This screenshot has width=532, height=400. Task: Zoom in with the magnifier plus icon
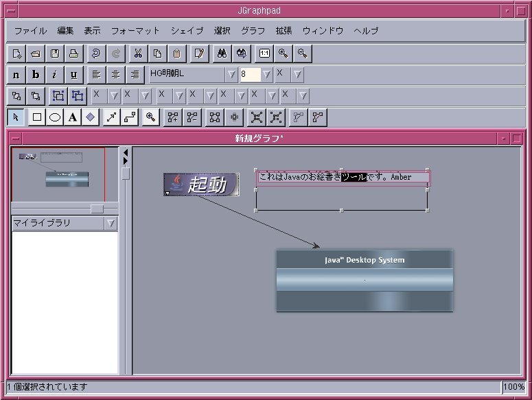tap(284, 54)
